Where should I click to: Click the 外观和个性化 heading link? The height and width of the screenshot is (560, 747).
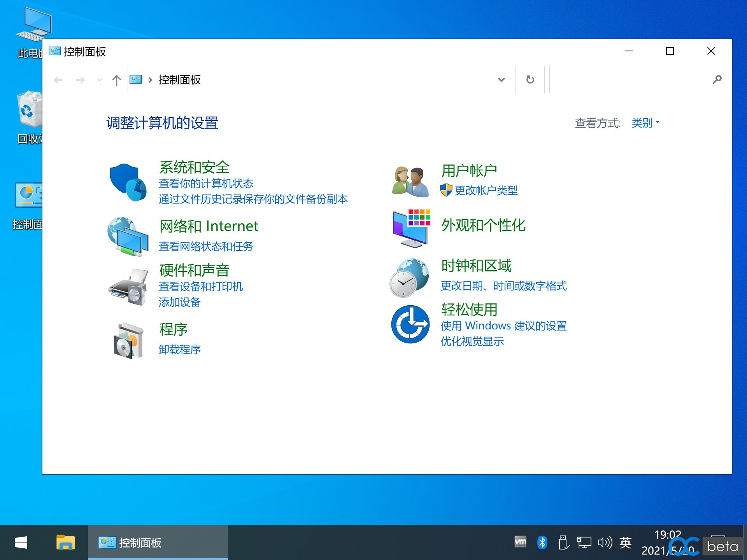[483, 225]
